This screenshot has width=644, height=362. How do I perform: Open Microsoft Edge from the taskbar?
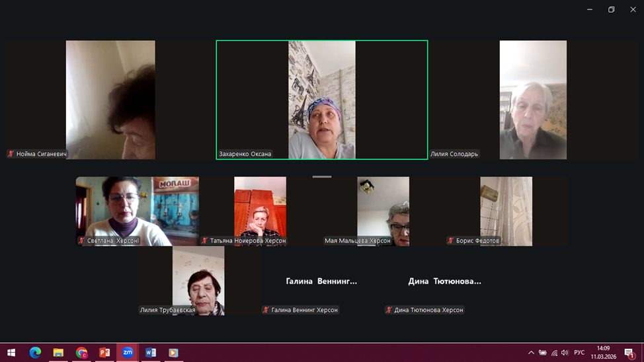35,353
